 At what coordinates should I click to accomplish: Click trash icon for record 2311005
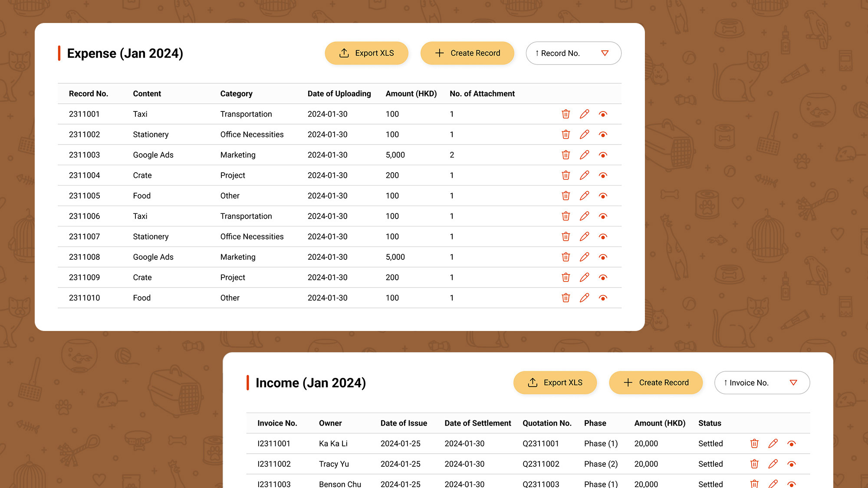pos(566,196)
